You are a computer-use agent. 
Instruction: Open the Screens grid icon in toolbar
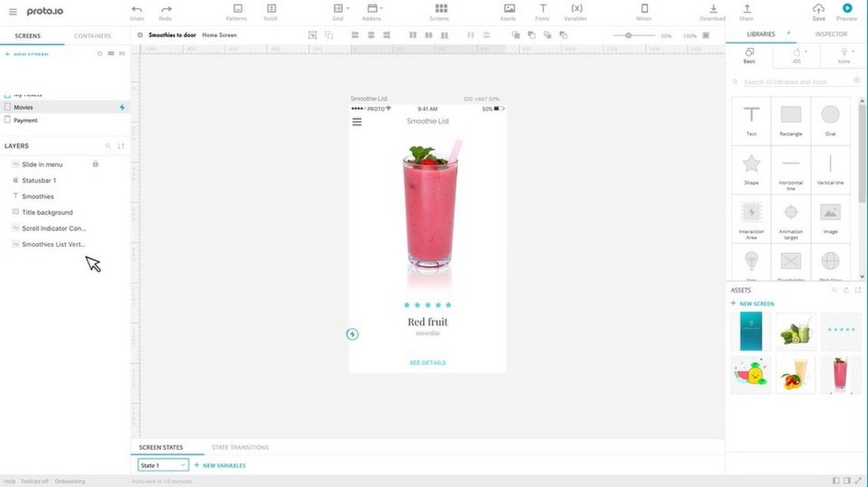441,9
